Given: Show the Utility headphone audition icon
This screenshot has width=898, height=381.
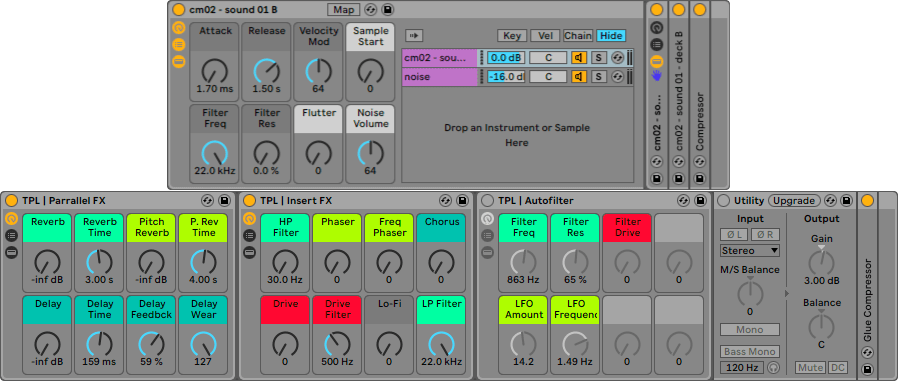Looking at the screenshot, I should tap(774, 367).
